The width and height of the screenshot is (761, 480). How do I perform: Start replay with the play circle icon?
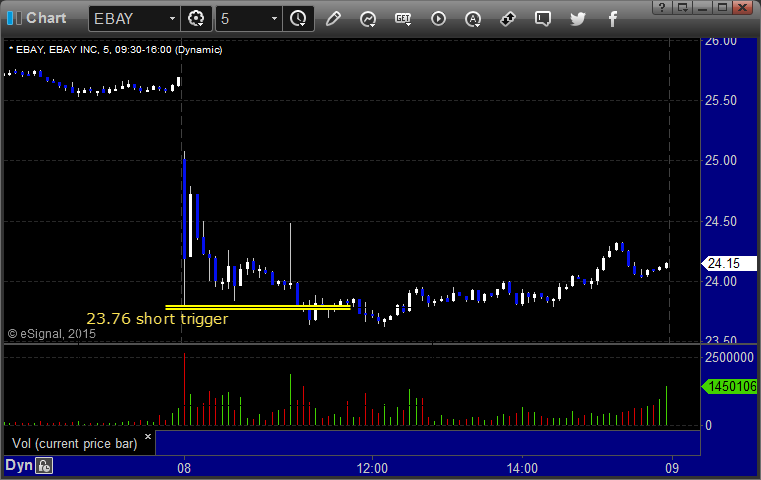pos(438,19)
